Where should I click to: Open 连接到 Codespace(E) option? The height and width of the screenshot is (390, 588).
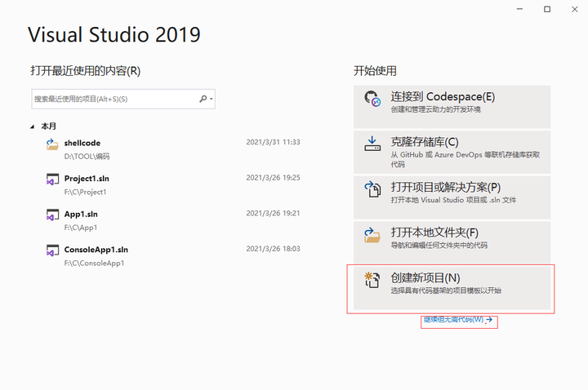pyautogui.click(x=452, y=107)
